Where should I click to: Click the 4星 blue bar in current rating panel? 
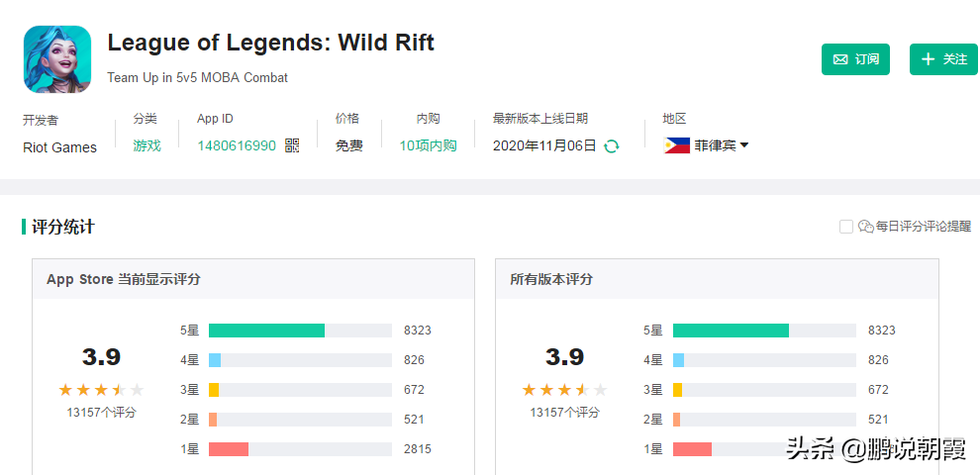point(215,360)
